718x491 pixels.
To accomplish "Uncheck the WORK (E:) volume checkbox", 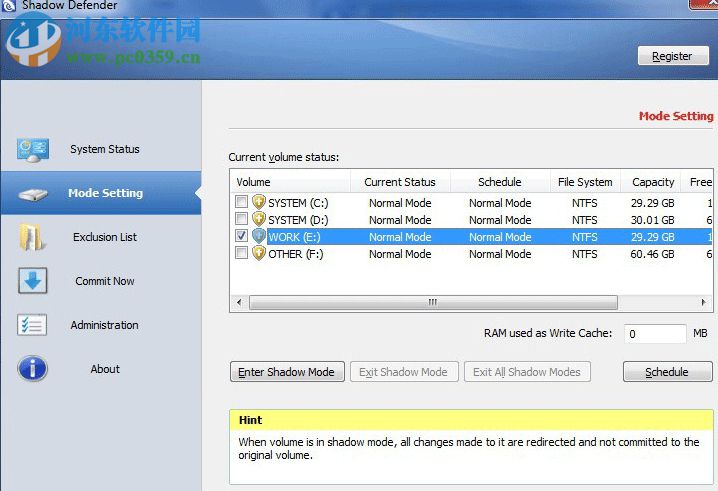I will 241,235.
